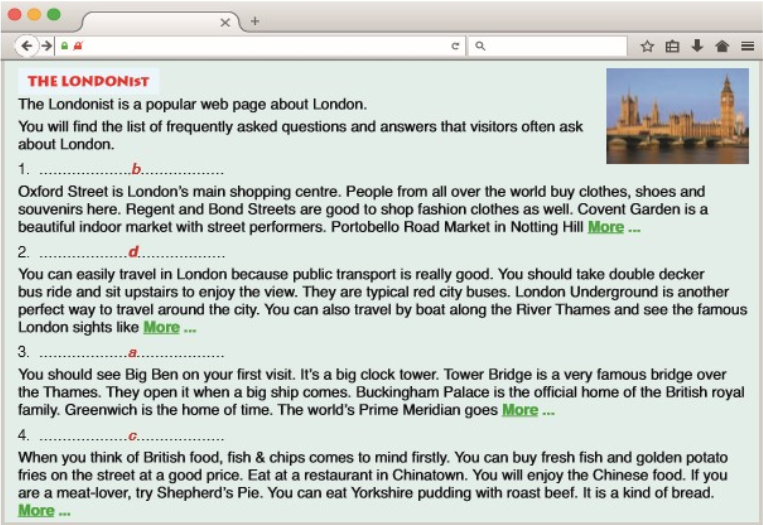
Task: Click the yellow minimize window button
Action: tap(34, 14)
